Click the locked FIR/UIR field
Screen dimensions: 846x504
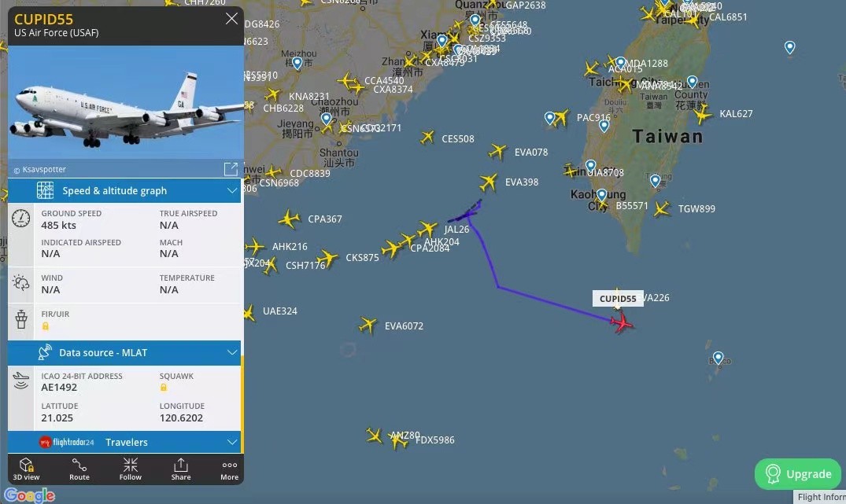[46, 326]
